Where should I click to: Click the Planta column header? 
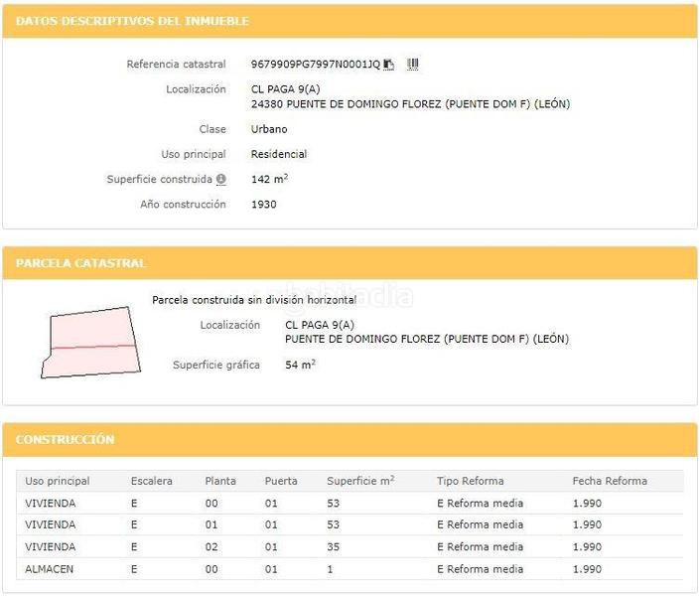point(220,481)
